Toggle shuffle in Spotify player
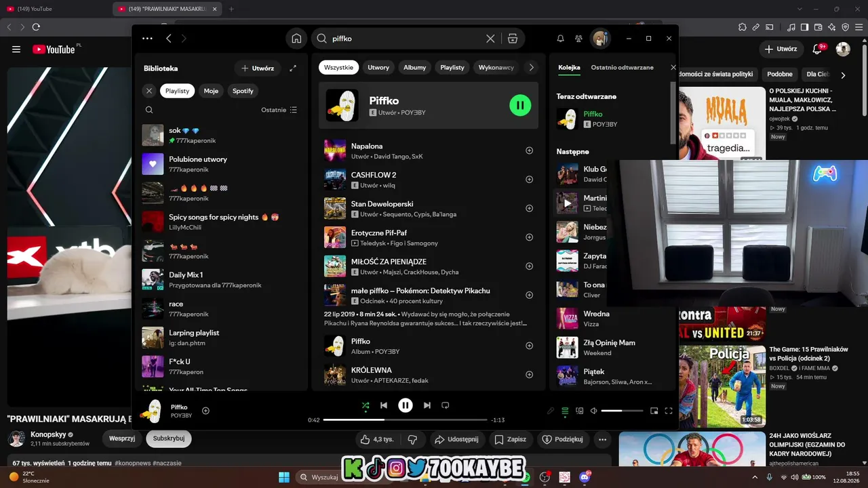Screen dimensions: 868x488 366,405
